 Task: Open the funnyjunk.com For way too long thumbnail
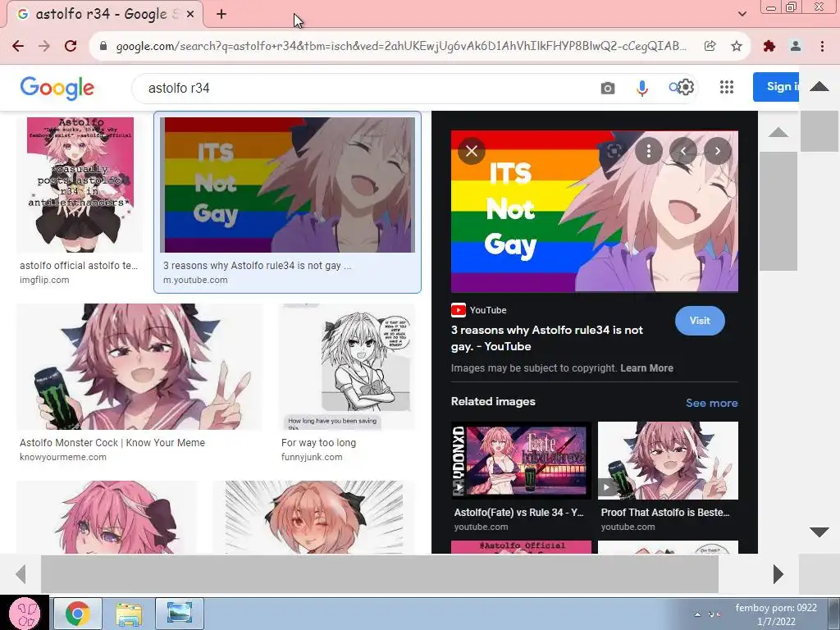[x=347, y=367]
